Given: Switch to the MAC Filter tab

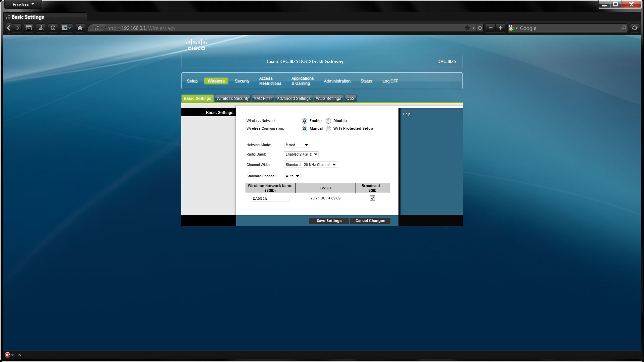Looking at the screenshot, I should pyautogui.click(x=263, y=99).
